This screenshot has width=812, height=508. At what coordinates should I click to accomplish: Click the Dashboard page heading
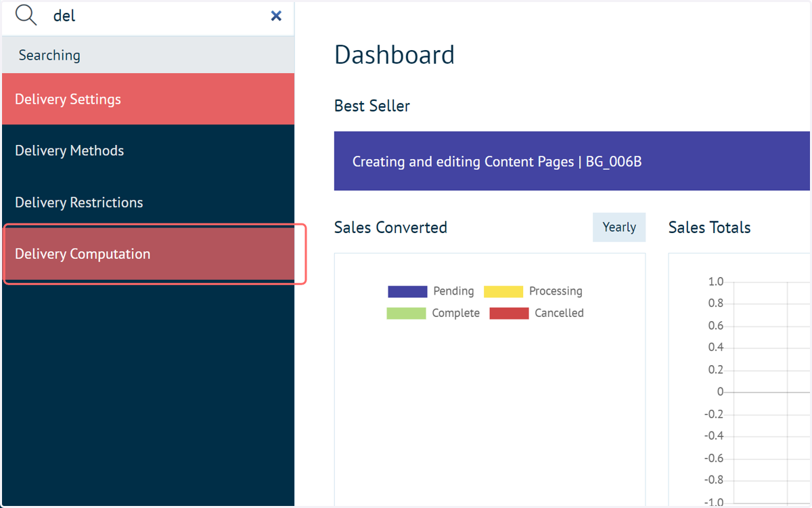[x=394, y=55]
